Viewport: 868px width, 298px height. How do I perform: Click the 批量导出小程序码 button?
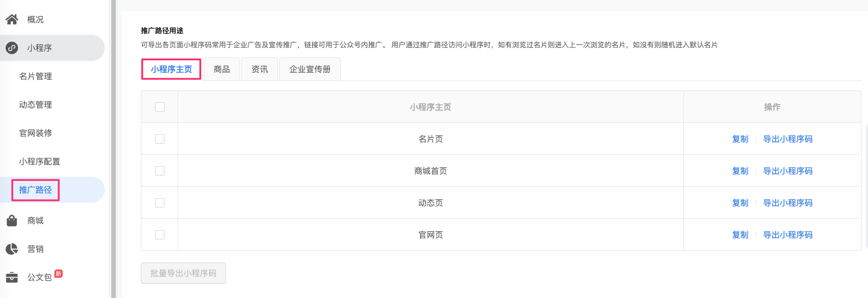coord(183,273)
